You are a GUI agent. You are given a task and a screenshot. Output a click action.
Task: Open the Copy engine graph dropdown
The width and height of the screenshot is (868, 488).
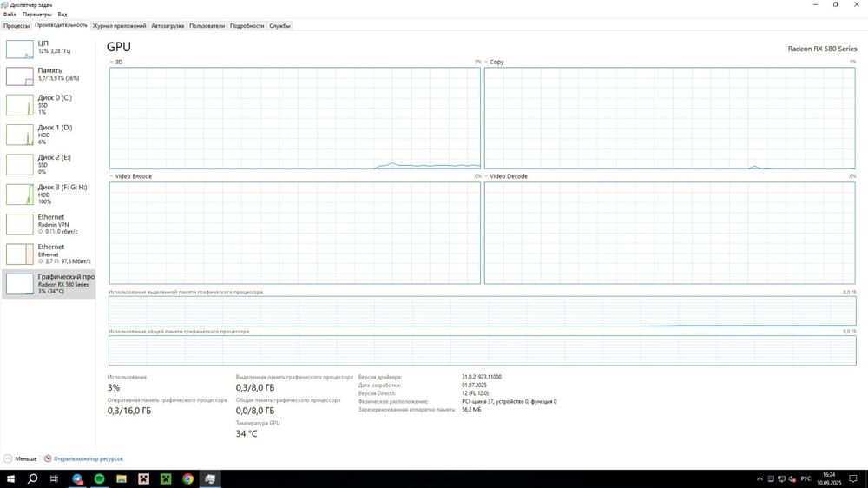(x=486, y=62)
